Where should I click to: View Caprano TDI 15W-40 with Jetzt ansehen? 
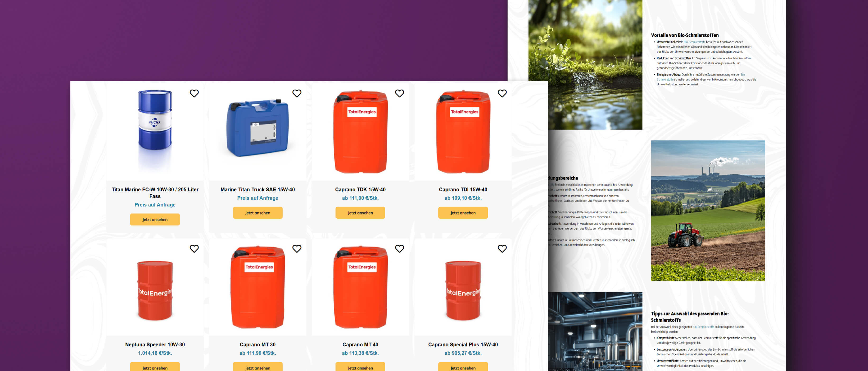click(463, 213)
